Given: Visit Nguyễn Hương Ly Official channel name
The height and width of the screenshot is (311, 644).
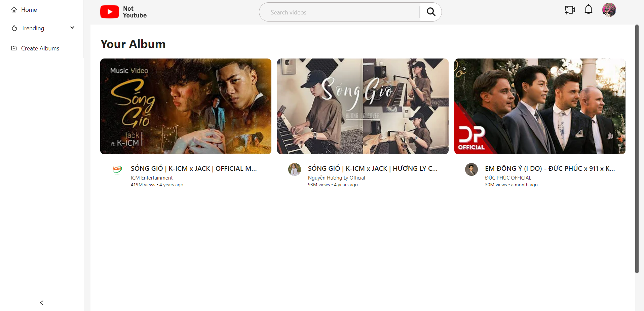Looking at the screenshot, I should pyautogui.click(x=336, y=178).
